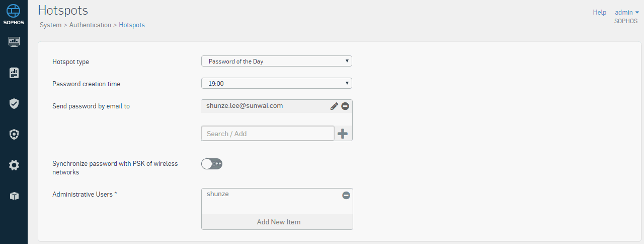The width and height of the screenshot is (644, 244).
Task: Remove shunze from Administrative Users
Action: click(x=346, y=195)
